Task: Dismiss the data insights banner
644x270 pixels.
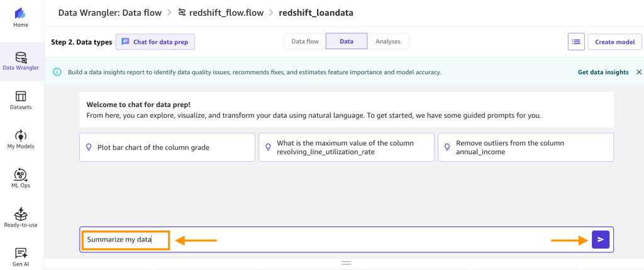Action: click(x=639, y=72)
